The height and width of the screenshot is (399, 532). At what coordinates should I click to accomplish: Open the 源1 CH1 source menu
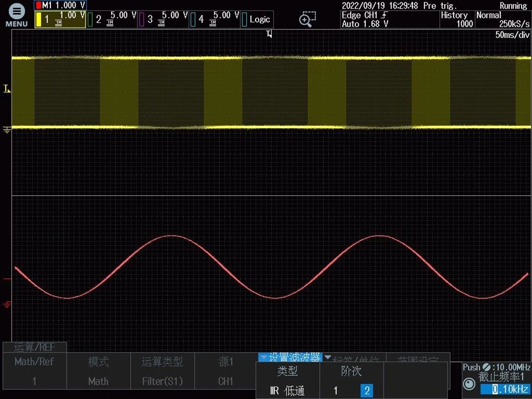226,371
